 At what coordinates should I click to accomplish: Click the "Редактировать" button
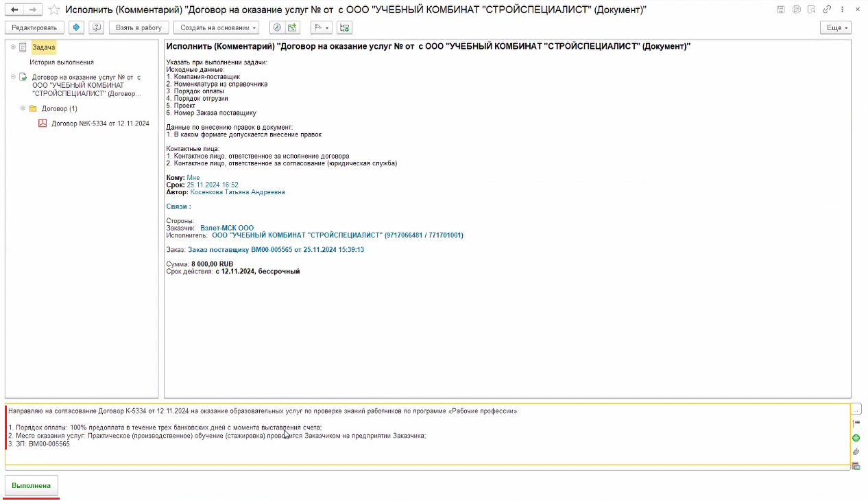point(35,27)
